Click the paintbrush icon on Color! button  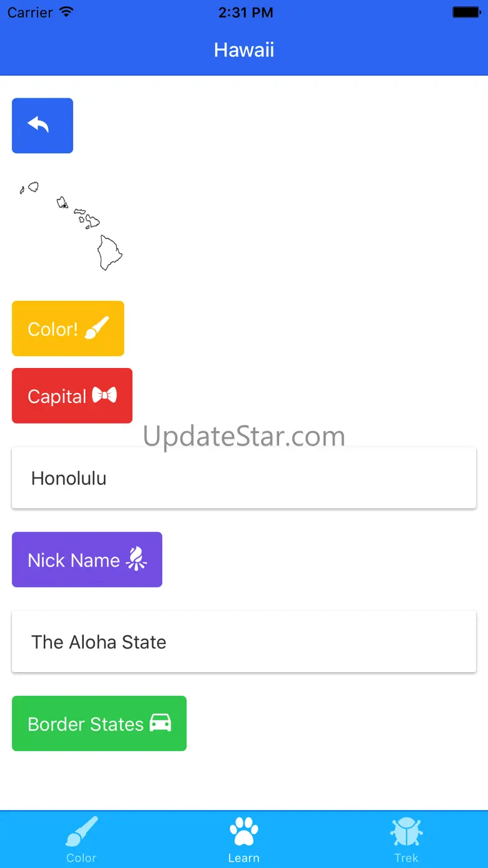pos(97,328)
